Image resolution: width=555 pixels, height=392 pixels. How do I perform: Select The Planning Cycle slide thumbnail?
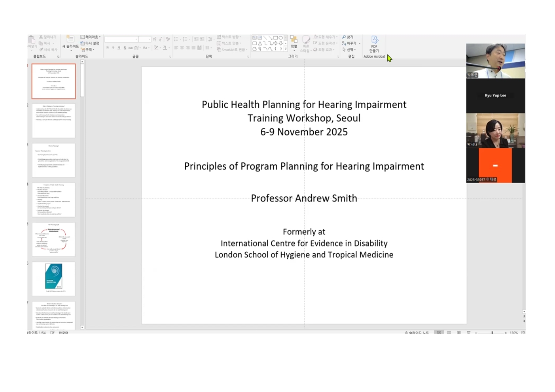coord(53,239)
